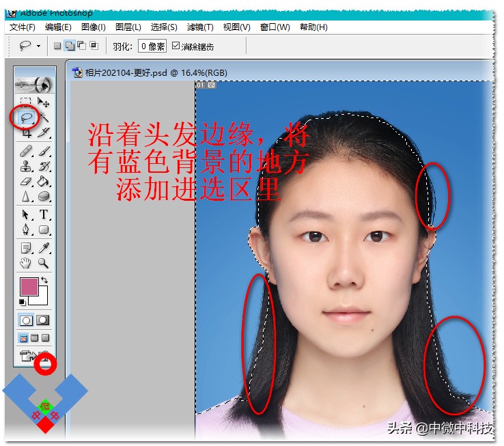Open 编辑(E) menu
The image size is (504, 446).
pyautogui.click(x=58, y=27)
